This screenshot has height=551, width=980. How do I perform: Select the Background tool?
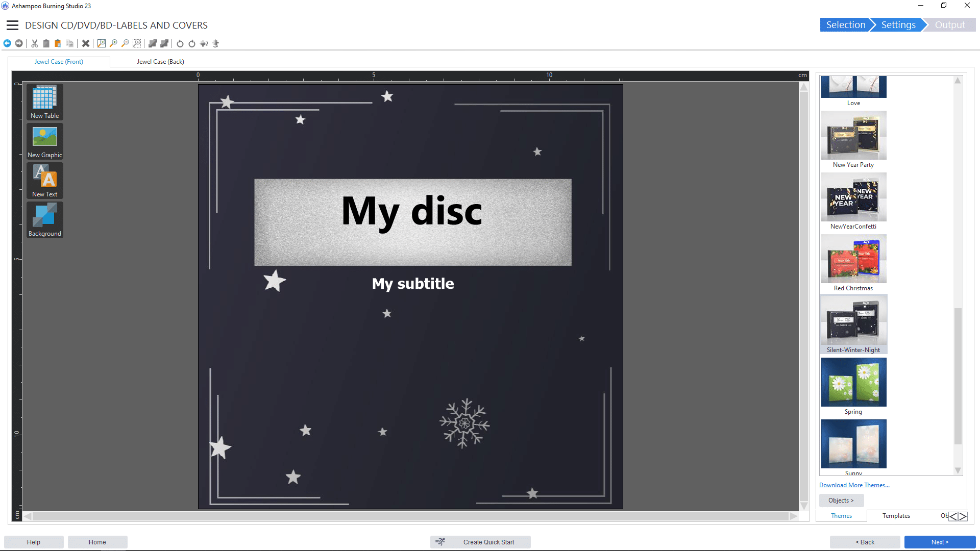(44, 220)
